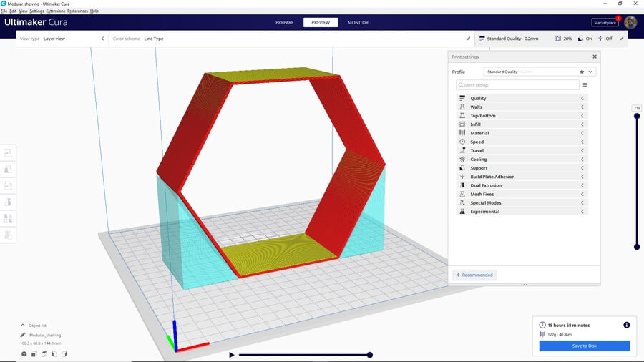Screen dimensions: 644x362
Task: Click the print info icon beside time estimate
Action: coord(626,325)
